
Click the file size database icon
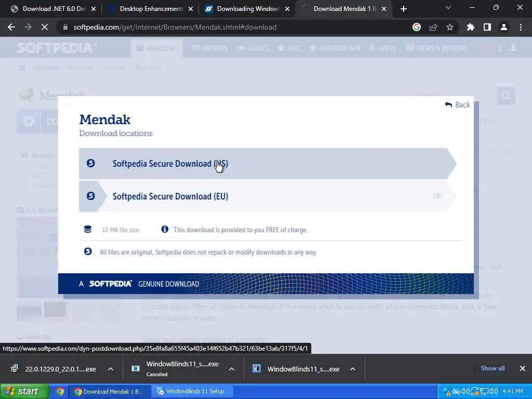(87, 229)
